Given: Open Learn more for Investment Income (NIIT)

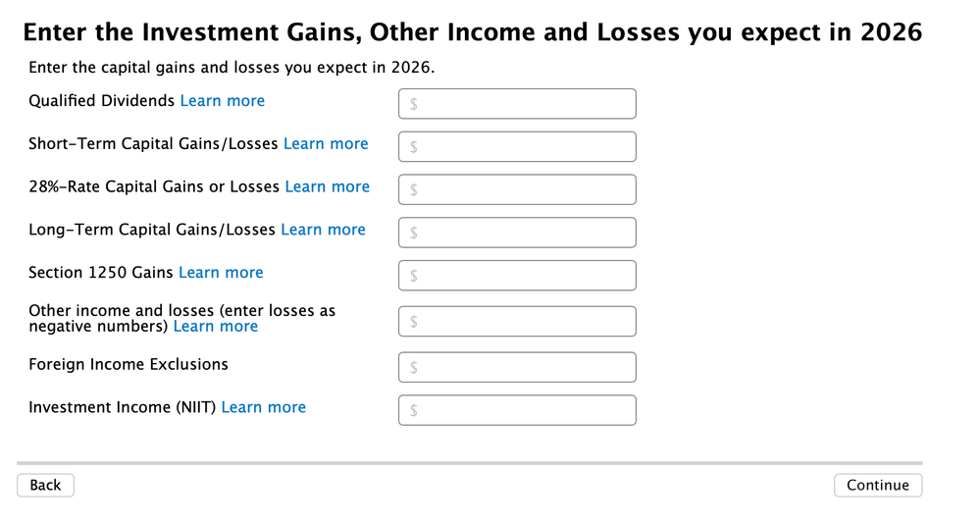Looking at the screenshot, I should pos(264,407).
